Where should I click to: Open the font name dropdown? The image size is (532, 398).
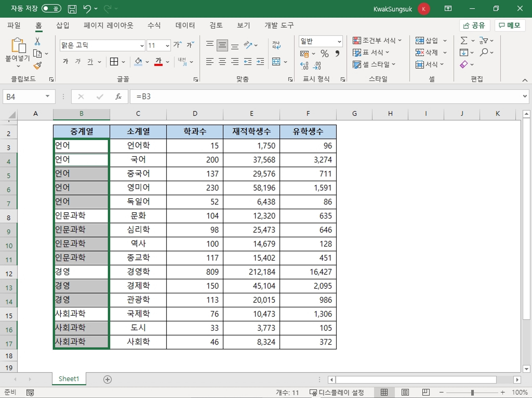[x=142, y=45]
